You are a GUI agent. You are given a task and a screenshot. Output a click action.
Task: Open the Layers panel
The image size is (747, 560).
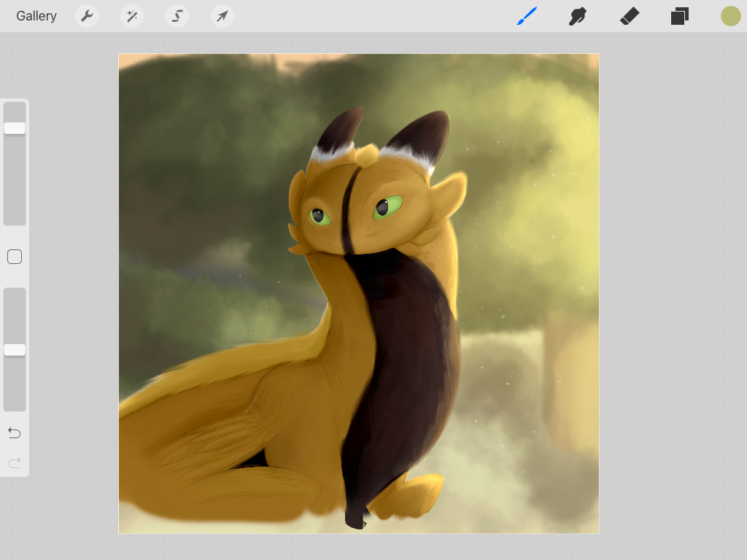click(680, 16)
